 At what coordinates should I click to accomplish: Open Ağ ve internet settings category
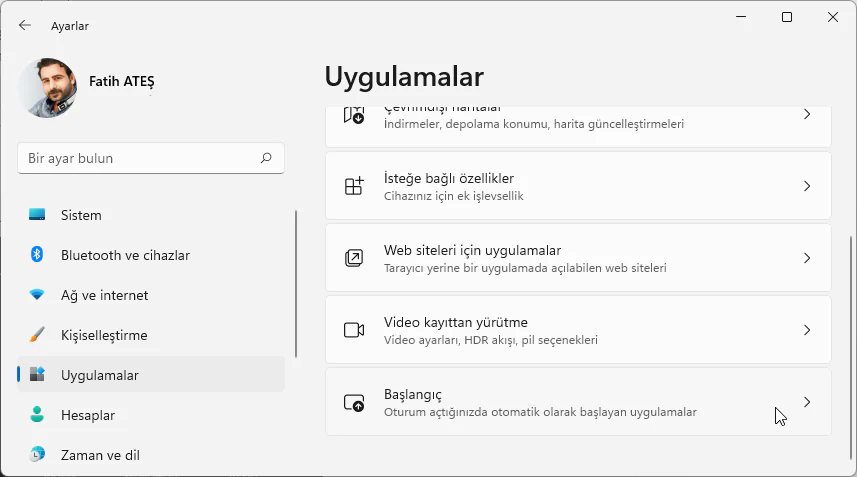click(104, 295)
